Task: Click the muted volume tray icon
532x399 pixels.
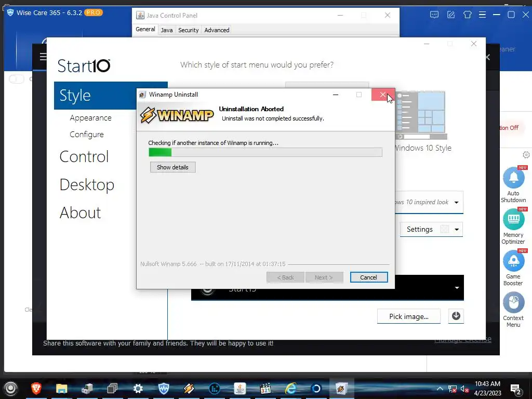Action: (x=464, y=389)
